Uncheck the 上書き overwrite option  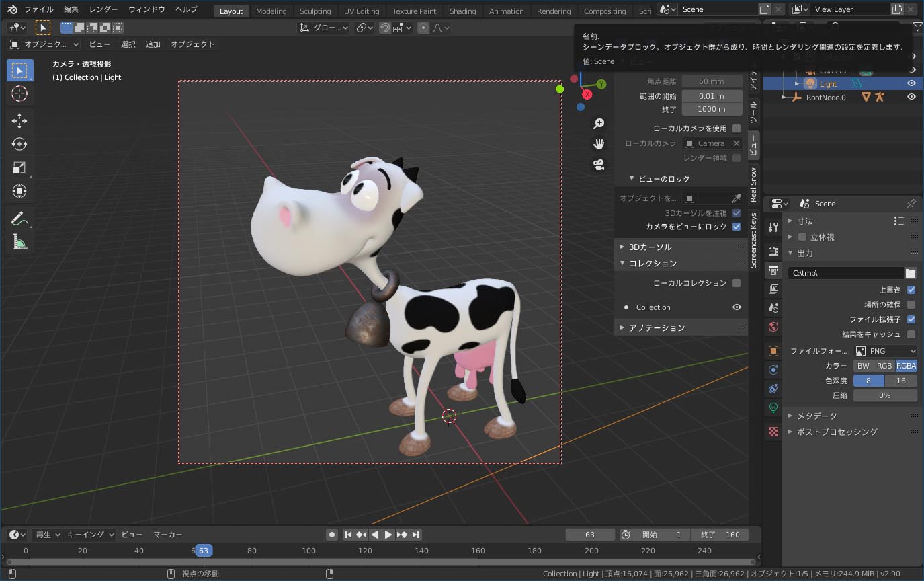(x=912, y=289)
